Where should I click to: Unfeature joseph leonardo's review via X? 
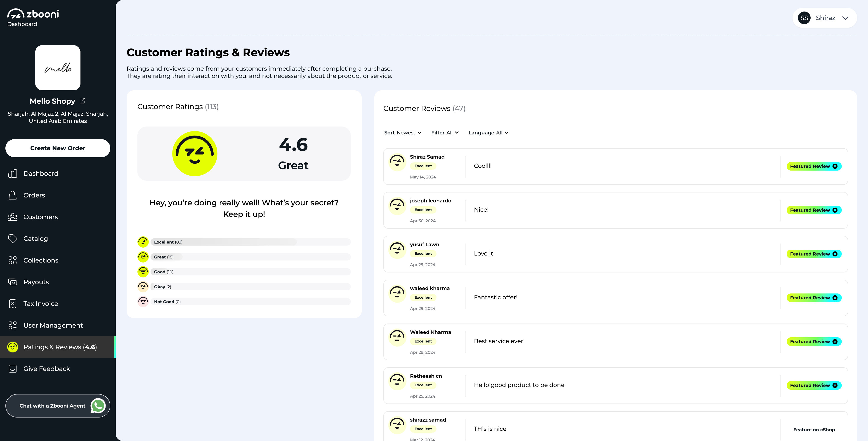(x=835, y=210)
